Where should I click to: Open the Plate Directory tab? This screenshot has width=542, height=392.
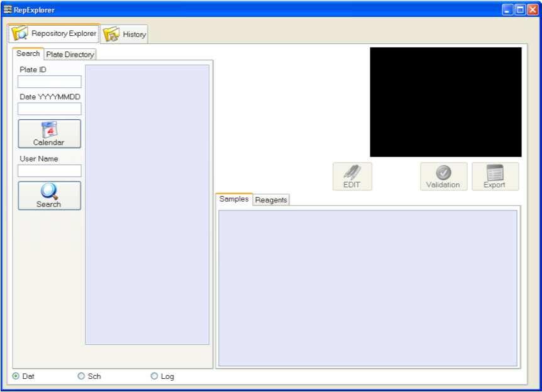(70, 55)
